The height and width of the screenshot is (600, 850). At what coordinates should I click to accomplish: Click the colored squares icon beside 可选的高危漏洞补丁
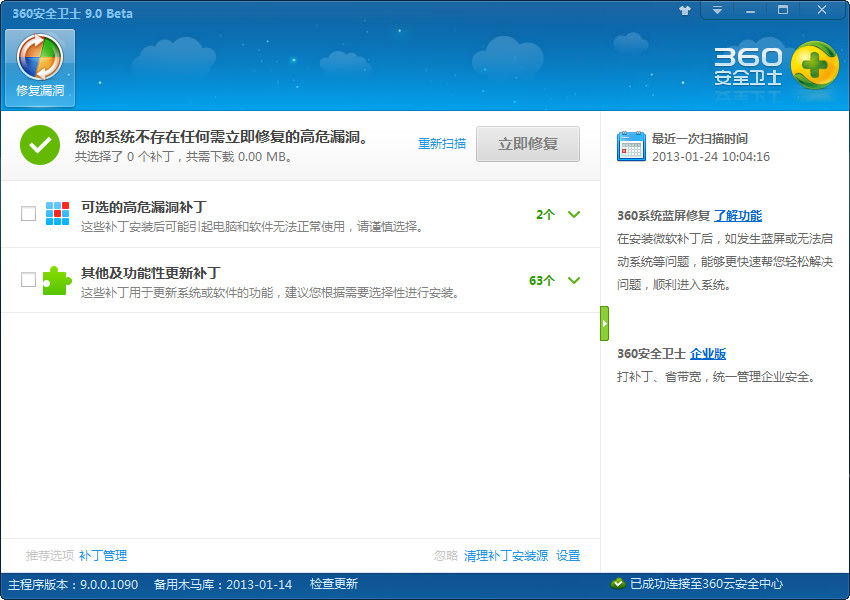tap(57, 214)
